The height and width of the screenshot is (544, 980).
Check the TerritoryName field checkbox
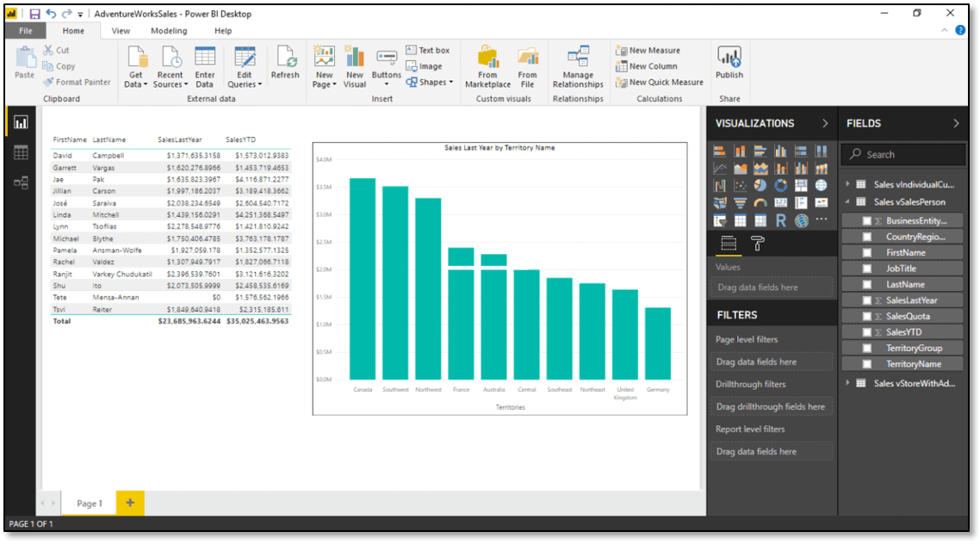point(867,364)
